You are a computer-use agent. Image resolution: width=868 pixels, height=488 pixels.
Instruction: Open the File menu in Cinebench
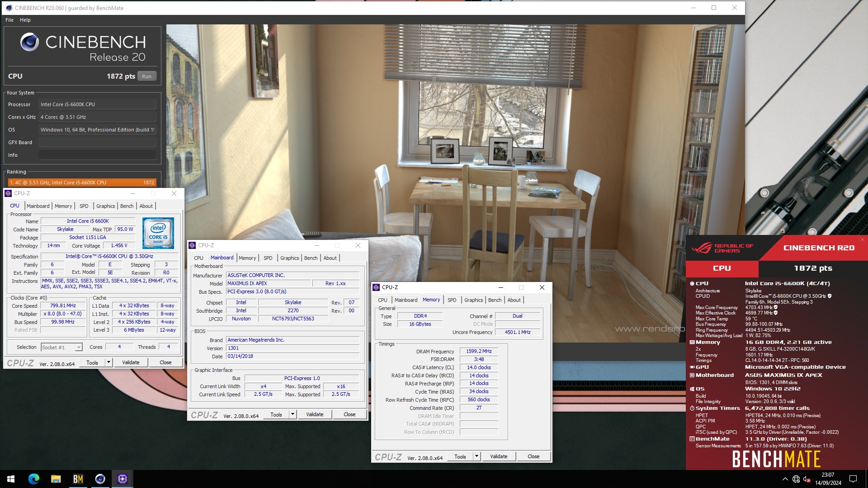(9, 20)
